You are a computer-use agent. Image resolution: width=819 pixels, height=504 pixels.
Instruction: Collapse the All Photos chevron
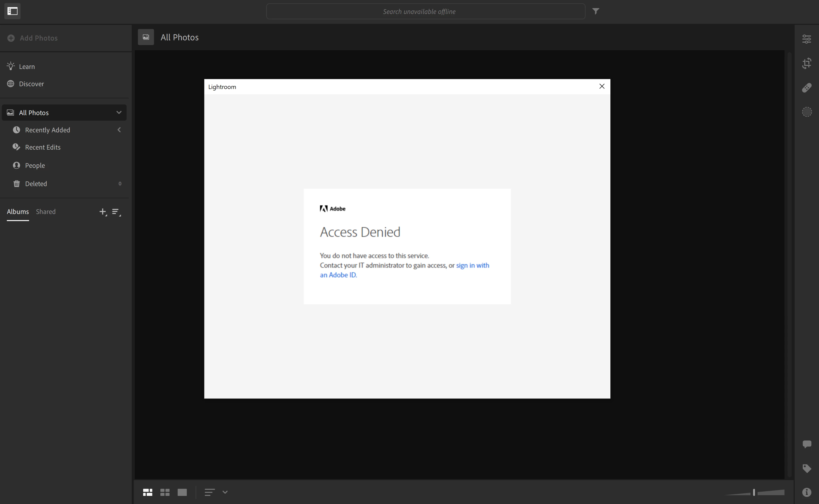tap(119, 112)
